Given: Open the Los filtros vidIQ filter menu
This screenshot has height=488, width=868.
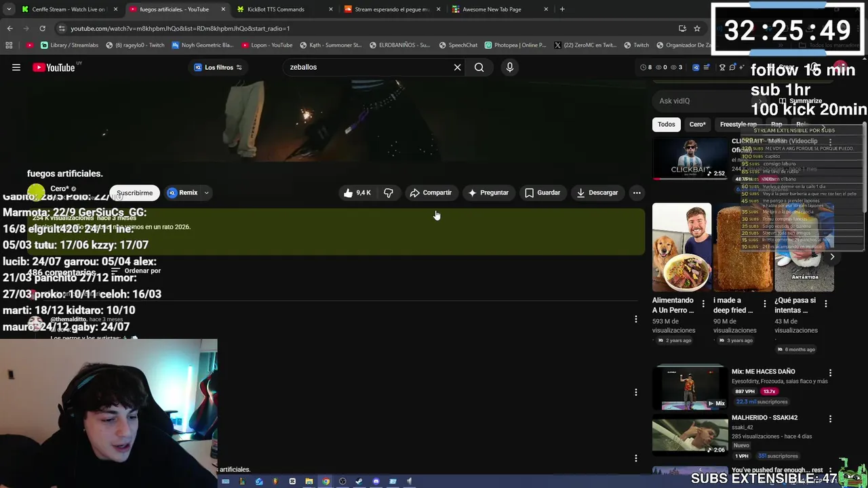Looking at the screenshot, I should (x=218, y=67).
